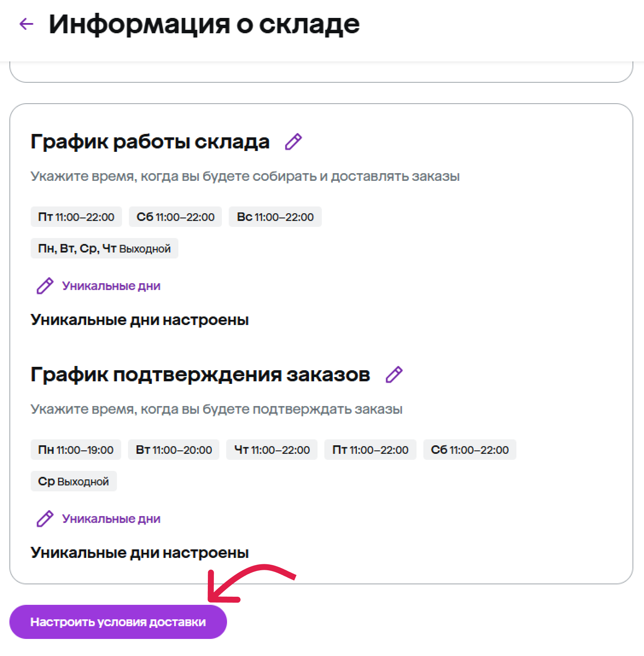Image resolution: width=644 pixels, height=656 pixels.
Task: Open Уникальные дни link under warehouse schedule
Action: 111,286
